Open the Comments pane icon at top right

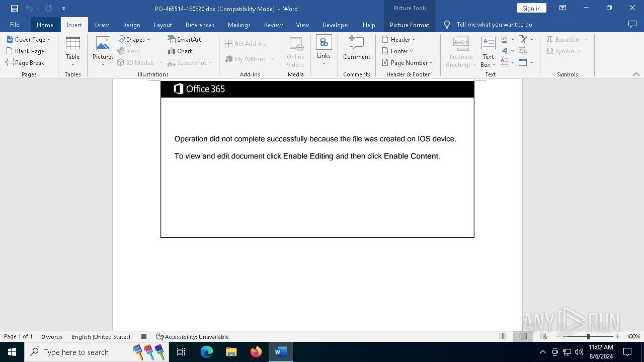click(632, 24)
